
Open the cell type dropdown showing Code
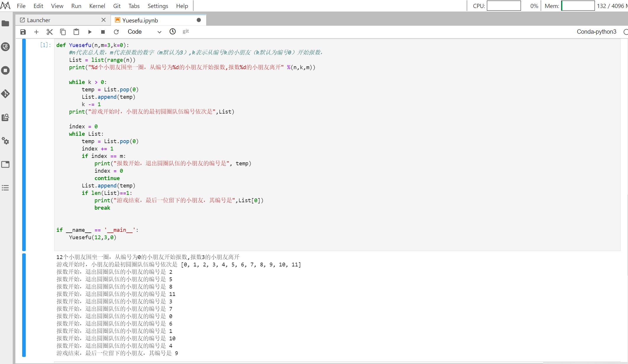click(144, 32)
